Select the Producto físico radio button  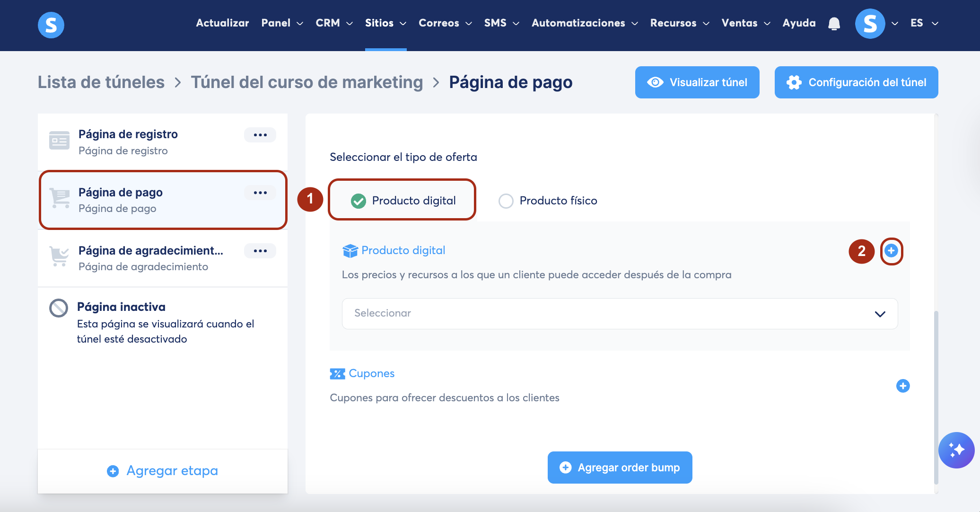click(506, 201)
